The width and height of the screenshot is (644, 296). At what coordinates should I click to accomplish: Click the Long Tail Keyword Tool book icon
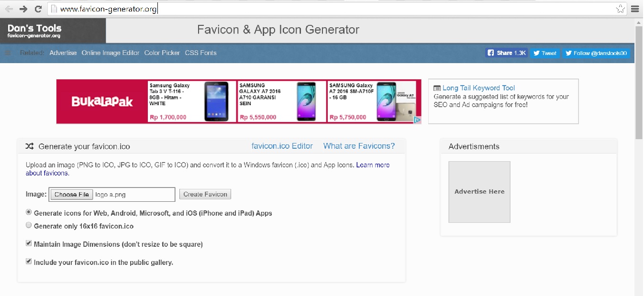coord(437,88)
